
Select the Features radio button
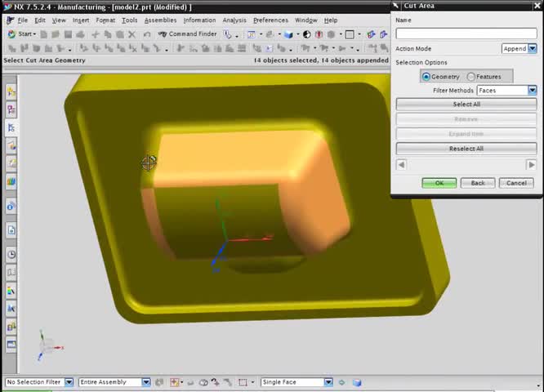(470, 77)
